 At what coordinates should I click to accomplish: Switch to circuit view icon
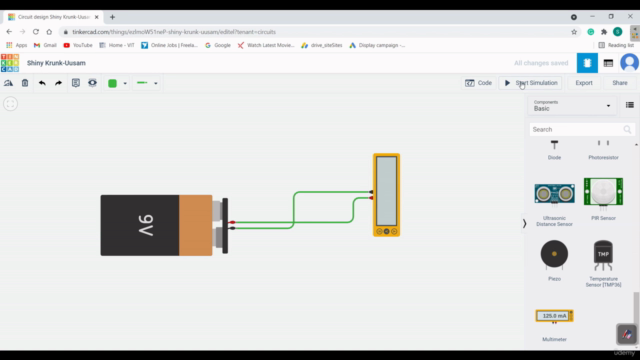tap(587, 63)
